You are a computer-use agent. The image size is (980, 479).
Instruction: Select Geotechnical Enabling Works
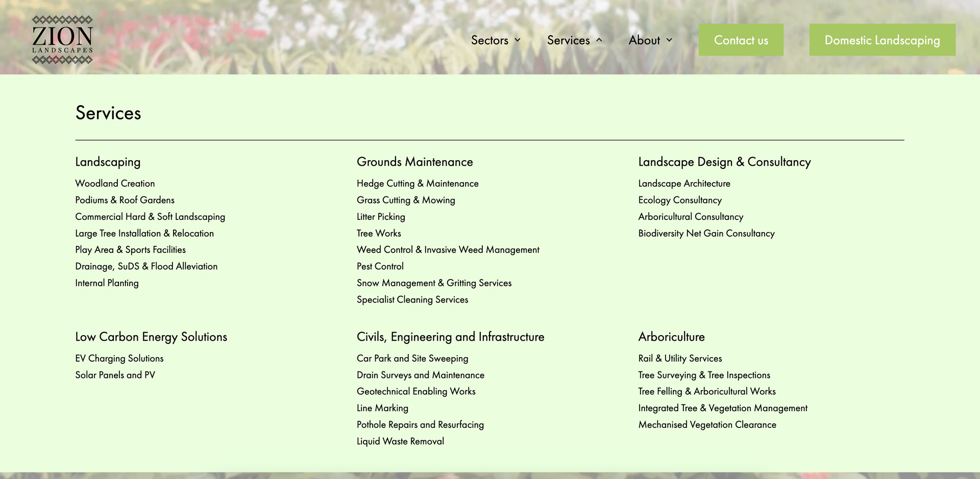pyautogui.click(x=416, y=391)
